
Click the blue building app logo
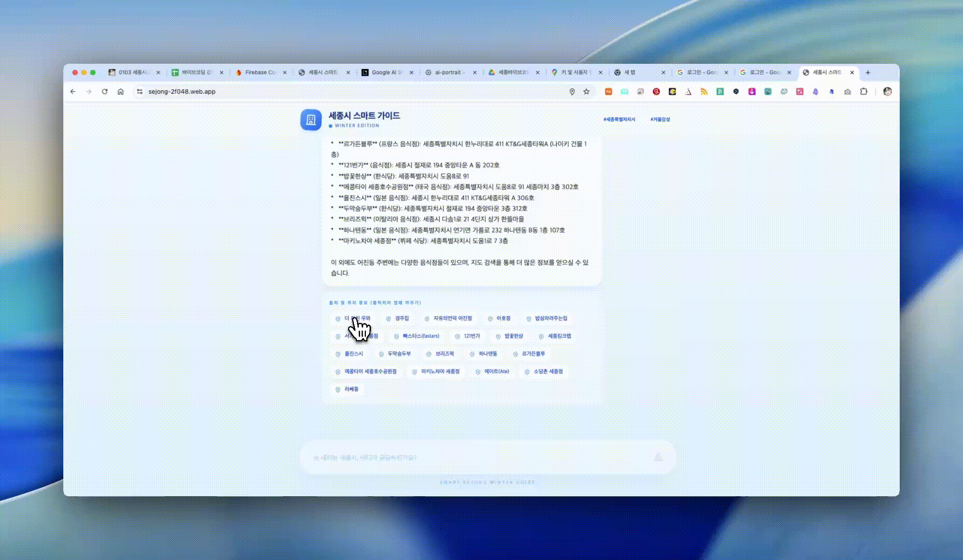[x=311, y=120]
